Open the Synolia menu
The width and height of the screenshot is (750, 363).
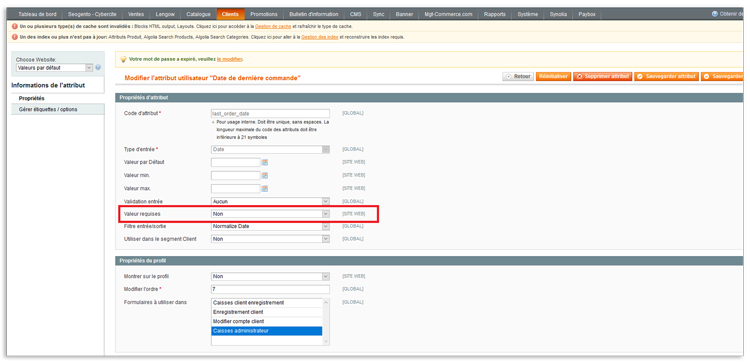[x=558, y=14]
